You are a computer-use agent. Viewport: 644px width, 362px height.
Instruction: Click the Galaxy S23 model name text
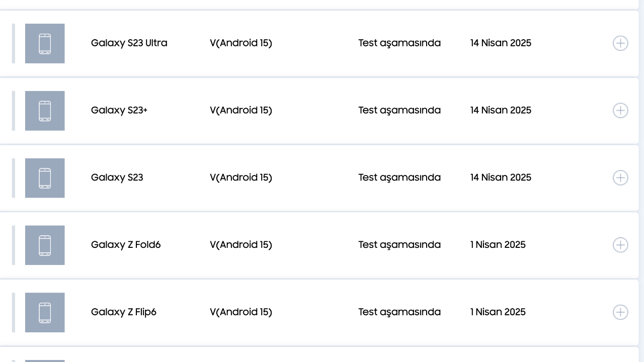(x=117, y=177)
